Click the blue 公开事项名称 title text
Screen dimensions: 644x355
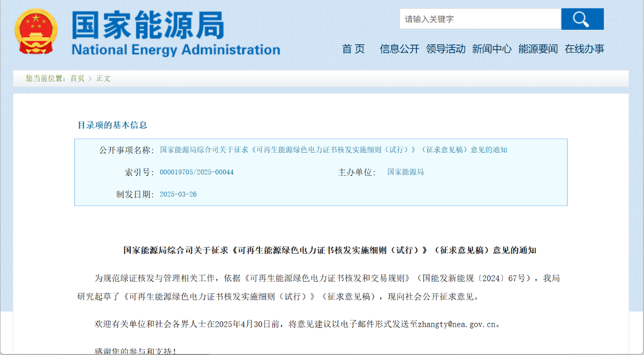[333, 150]
